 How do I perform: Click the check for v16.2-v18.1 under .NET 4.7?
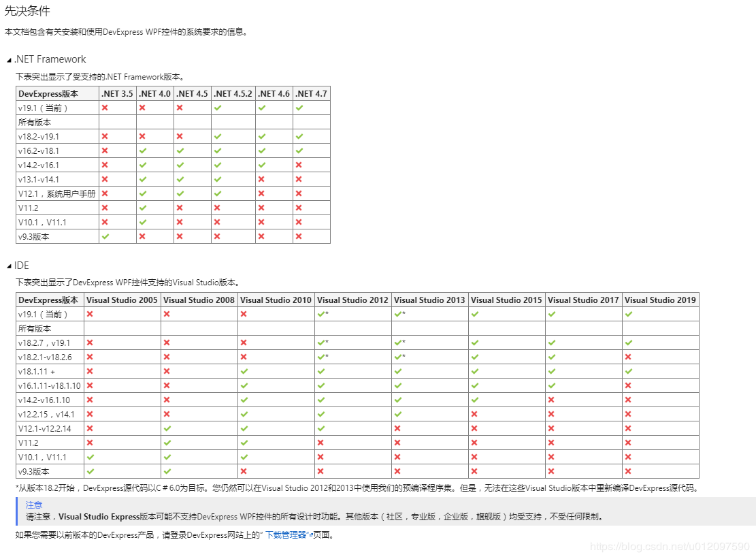299,150
